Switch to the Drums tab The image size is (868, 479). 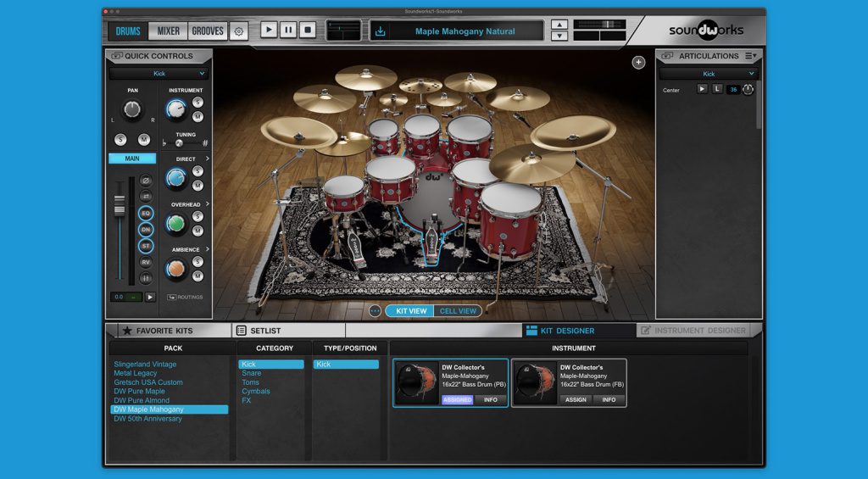[x=128, y=31]
